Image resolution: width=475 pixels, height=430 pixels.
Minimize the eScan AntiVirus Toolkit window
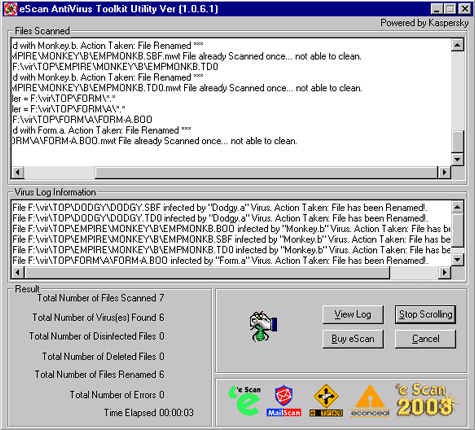[437, 9]
